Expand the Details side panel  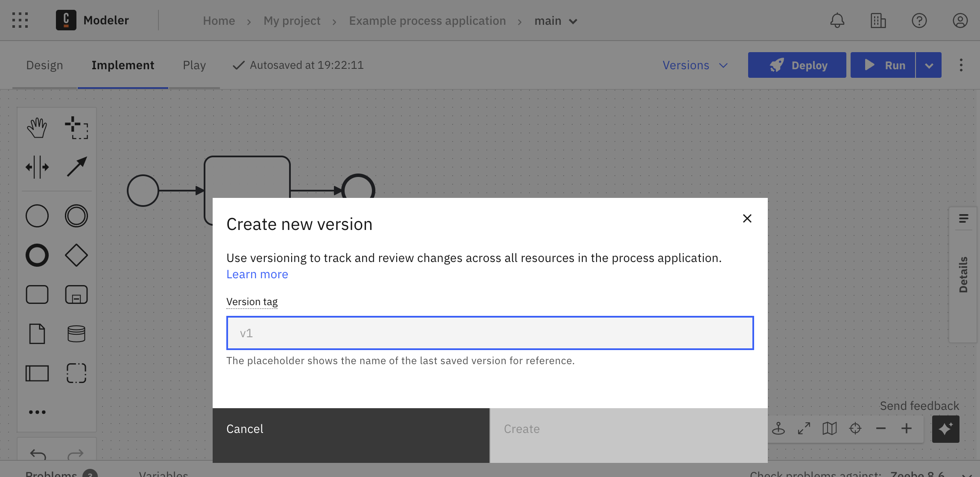963,274
